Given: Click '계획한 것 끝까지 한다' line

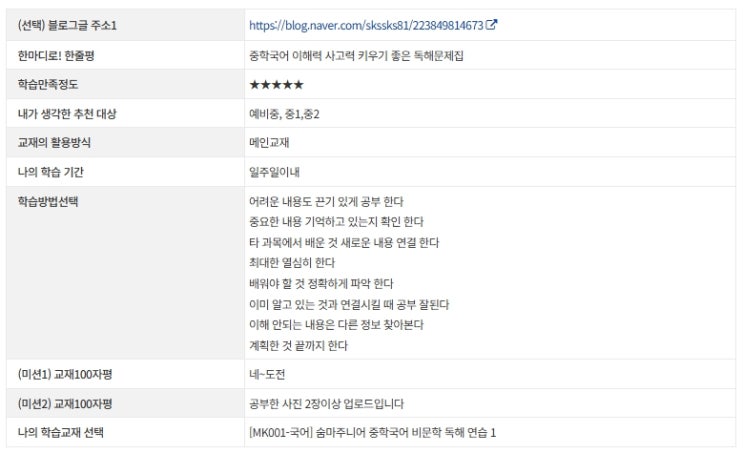Looking at the screenshot, I should 299,345.
